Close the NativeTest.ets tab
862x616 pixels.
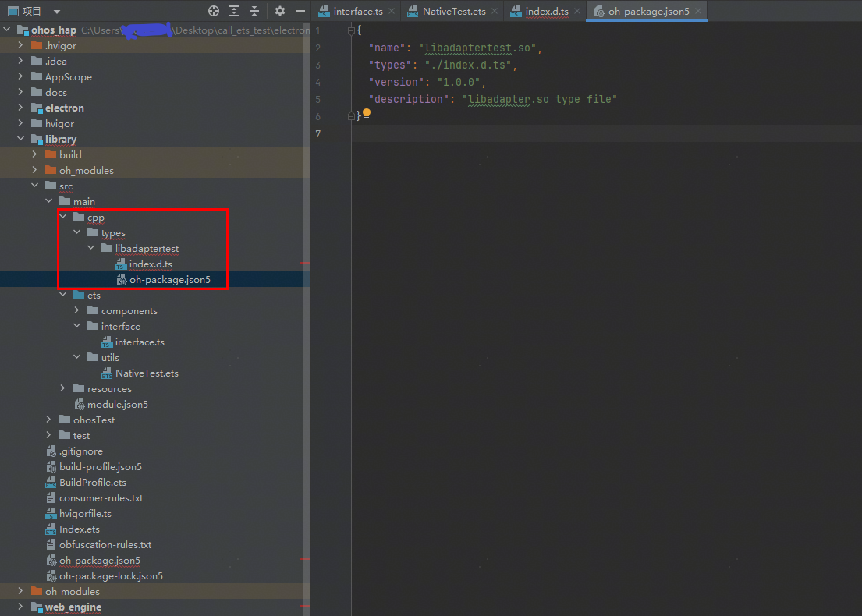tap(495, 11)
